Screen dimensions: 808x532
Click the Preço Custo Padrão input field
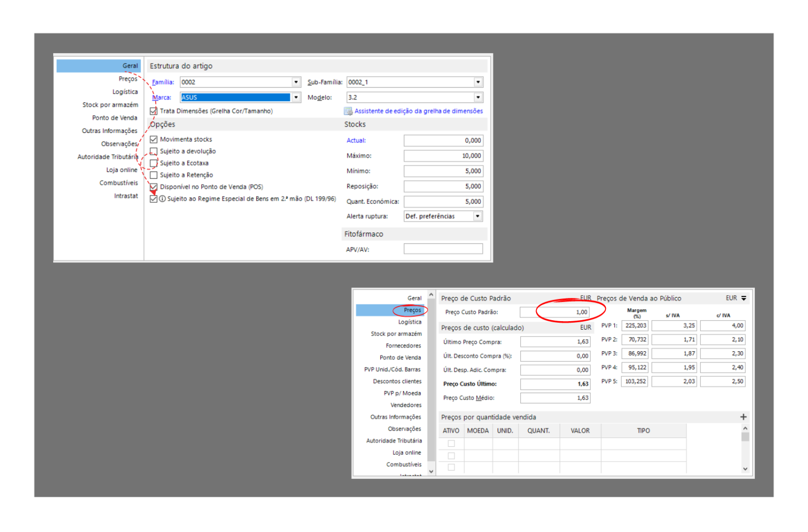555,312
